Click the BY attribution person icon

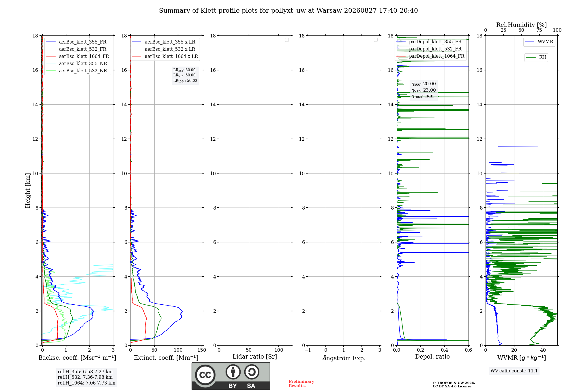pyautogui.click(x=233, y=372)
